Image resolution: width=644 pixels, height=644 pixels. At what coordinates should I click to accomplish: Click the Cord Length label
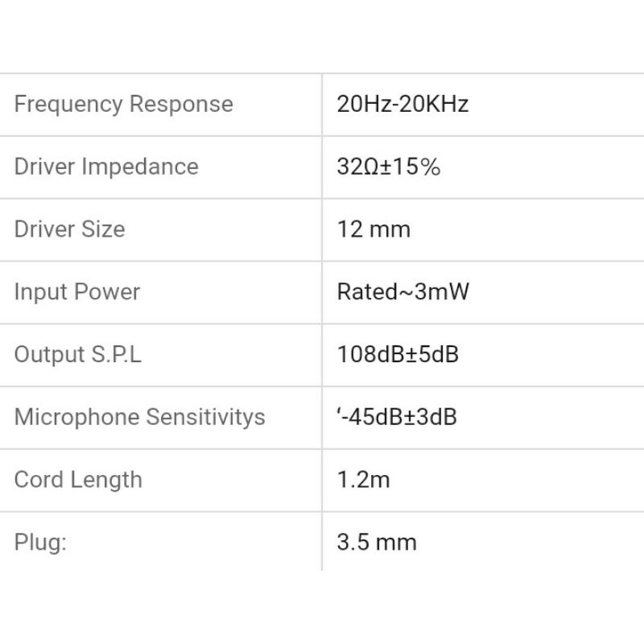[78, 480]
